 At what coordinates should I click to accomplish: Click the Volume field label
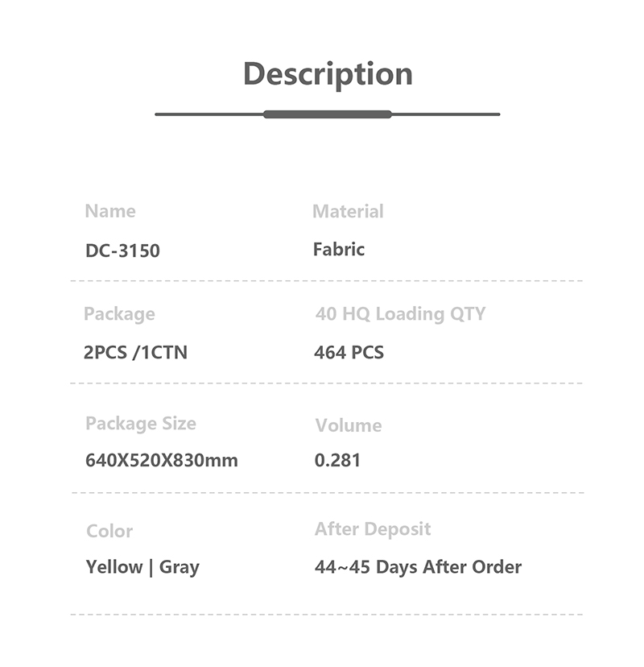tap(349, 425)
